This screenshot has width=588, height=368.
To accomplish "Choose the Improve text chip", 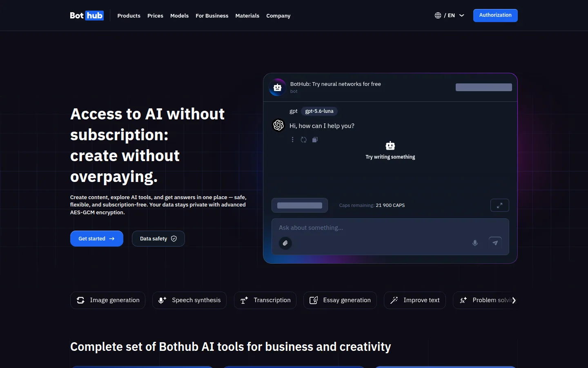I will point(415,300).
